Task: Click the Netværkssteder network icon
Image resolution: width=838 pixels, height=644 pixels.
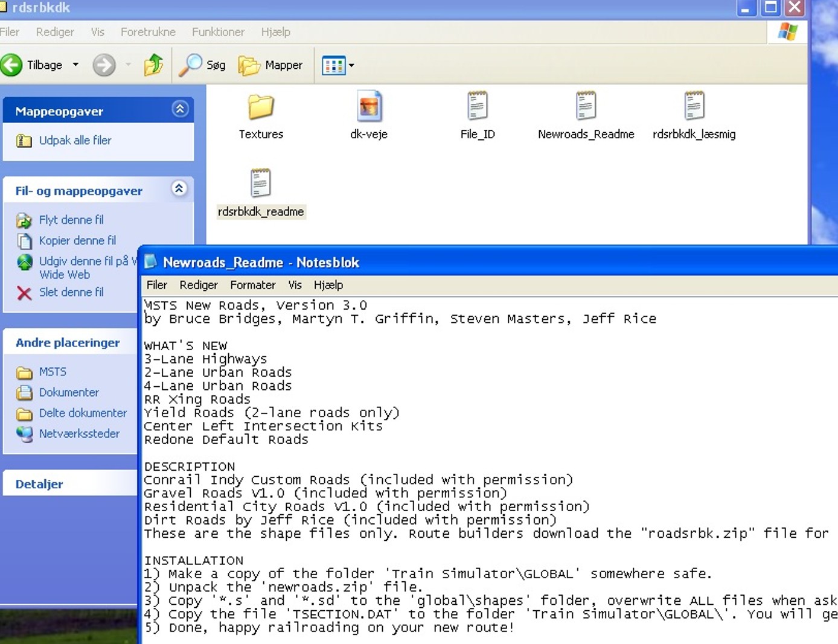Action: pyautogui.click(x=25, y=434)
